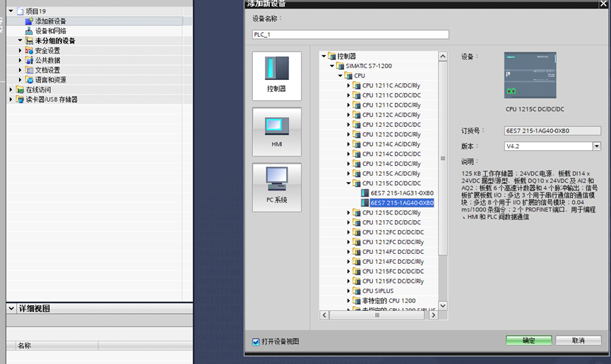Click 确定 to confirm adding device

tap(529, 340)
